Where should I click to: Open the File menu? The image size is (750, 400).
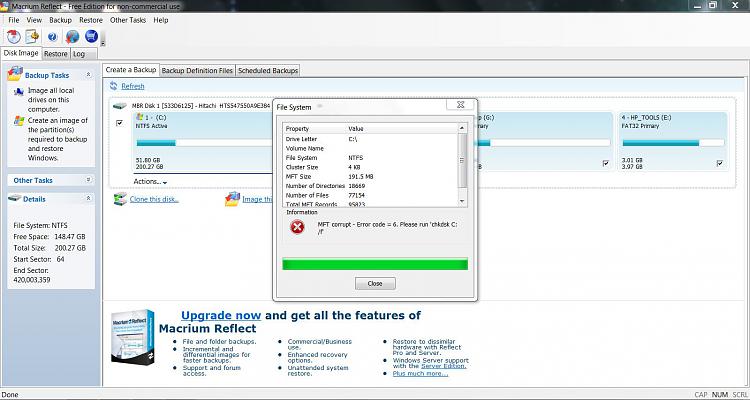(13, 20)
